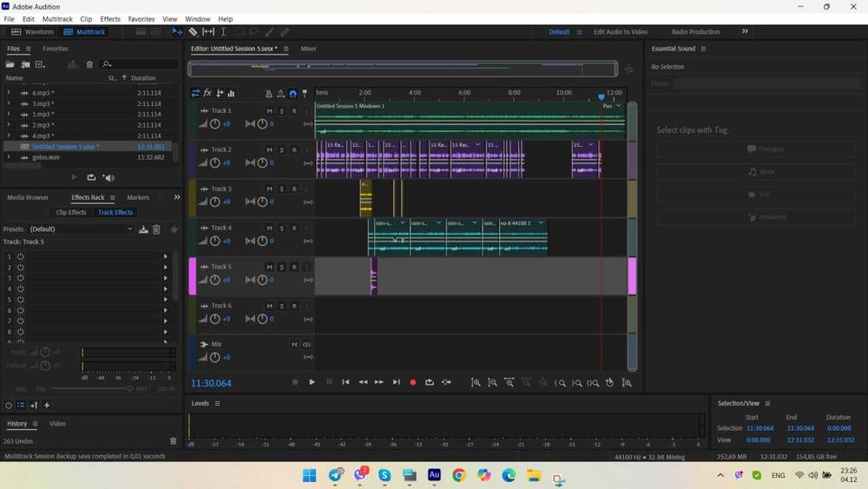Switch to the Media Browser tab
The image size is (868, 489).
(29, 197)
